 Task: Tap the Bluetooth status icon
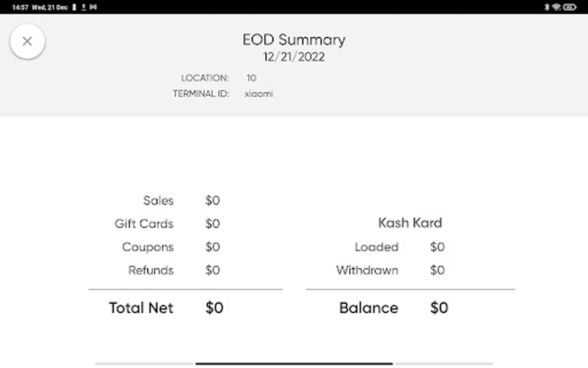(547, 7)
